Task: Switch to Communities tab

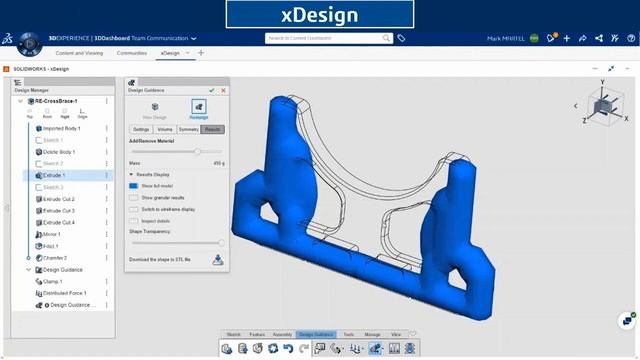Action: pos(131,53)
